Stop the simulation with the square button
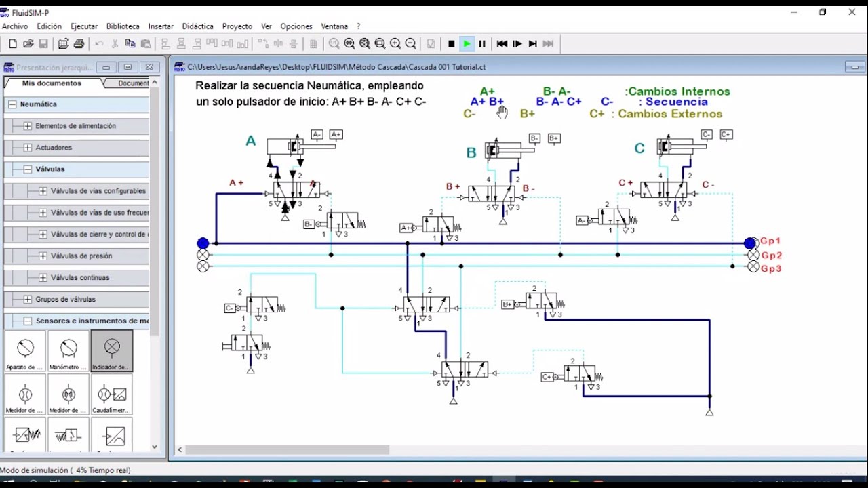 click(x=452, y=44)
